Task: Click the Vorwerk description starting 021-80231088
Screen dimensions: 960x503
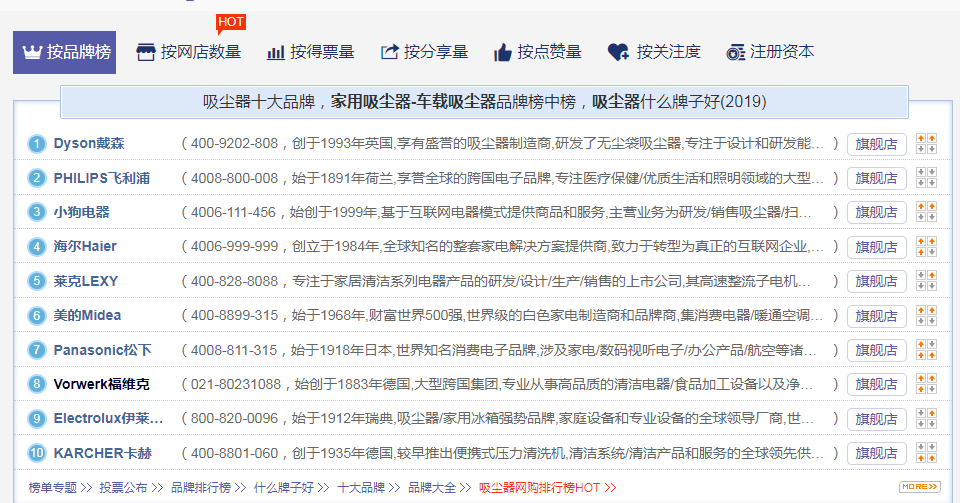Action: pos(510,384)
